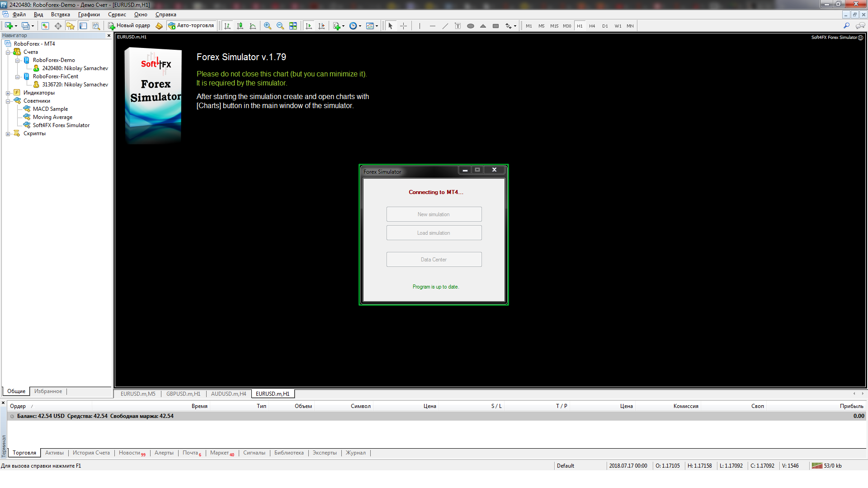Click the Новый ордер button
This screenshot has width=868, height=488.
129,26
